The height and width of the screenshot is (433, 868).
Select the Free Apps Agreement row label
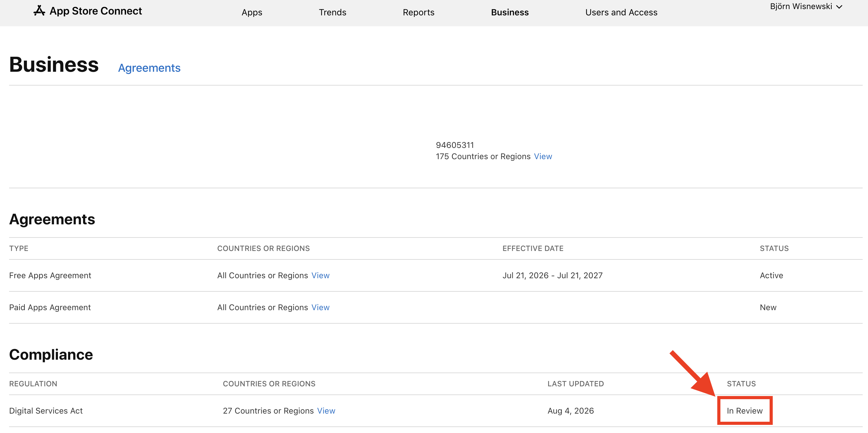50,275
